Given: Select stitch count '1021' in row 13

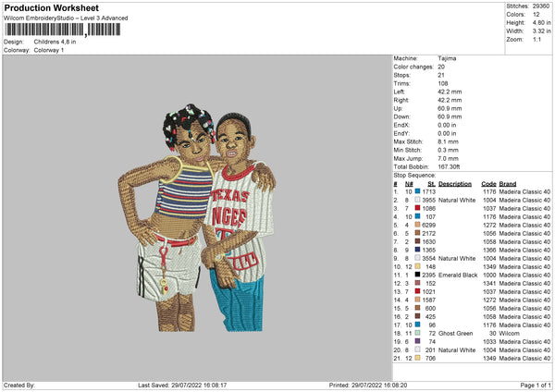Looking at the screenshot, I should pos(428,291).
